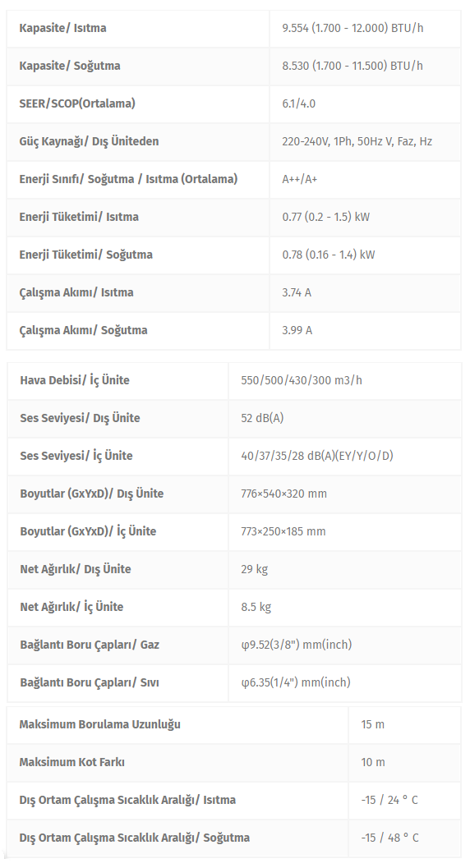
Task: Click Bağlantı Boru Çapları/ Sıvı label
Action: (89, 682)
